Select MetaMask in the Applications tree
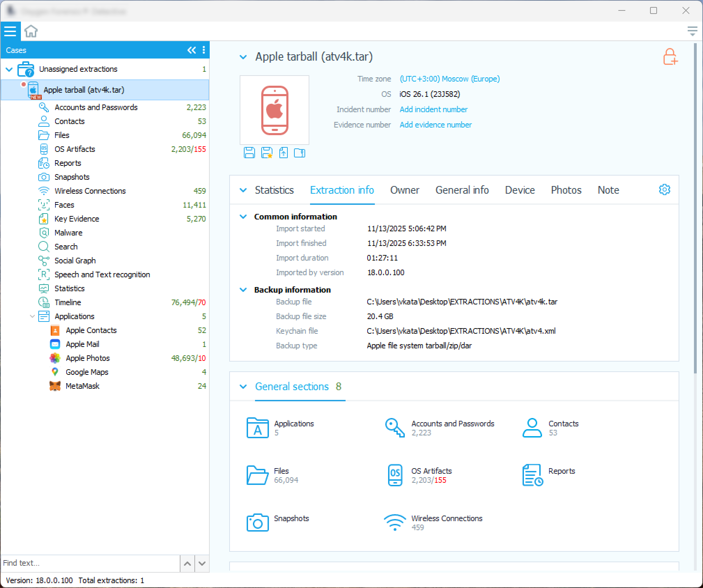 (x=83, y=386)
